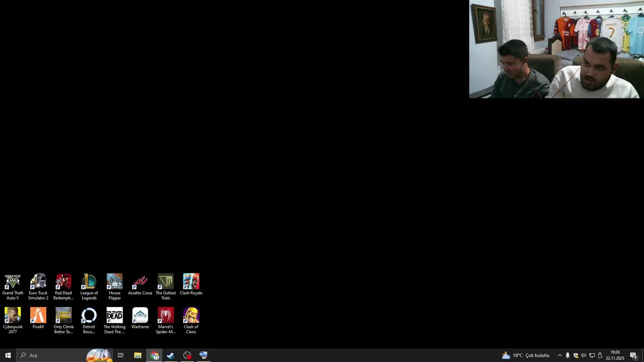
Task: Select the Clash Royale desktop icon
Action: [x=191, y=285]
